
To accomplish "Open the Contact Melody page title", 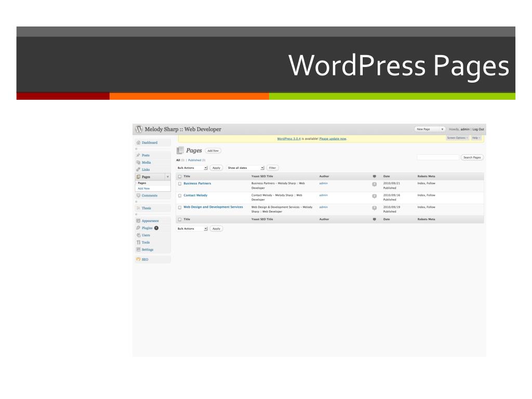I will coord(195,195).
